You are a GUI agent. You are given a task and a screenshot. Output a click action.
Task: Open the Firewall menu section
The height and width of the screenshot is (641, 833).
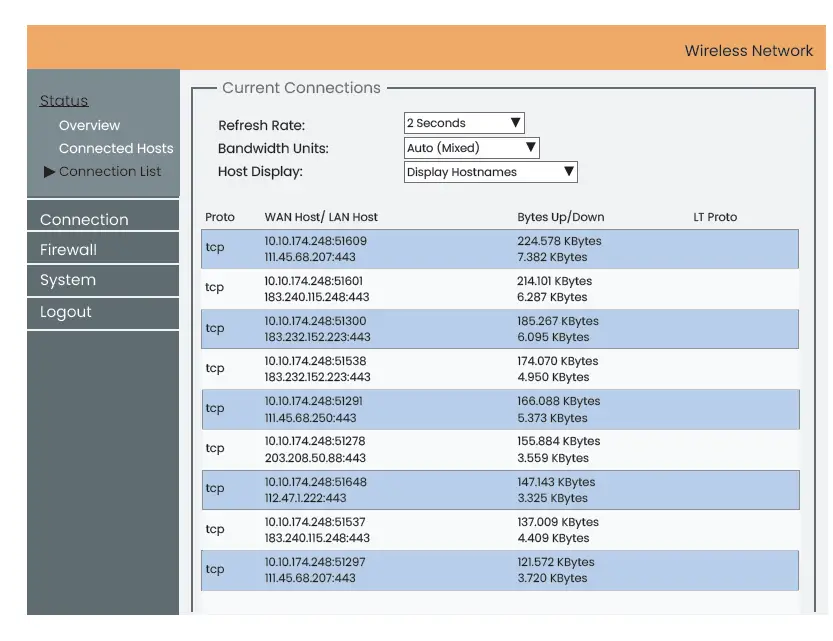click(x=68, y=250)
